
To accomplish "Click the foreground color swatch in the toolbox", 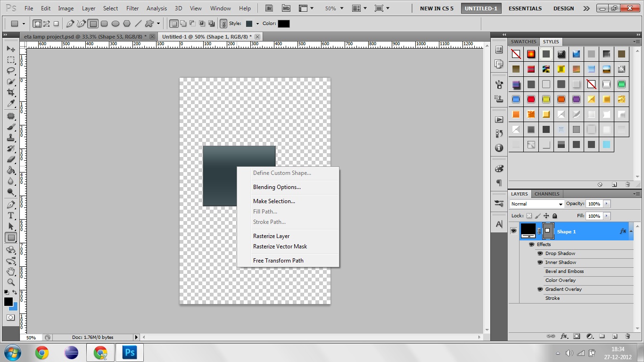I will tap(8, 302).
